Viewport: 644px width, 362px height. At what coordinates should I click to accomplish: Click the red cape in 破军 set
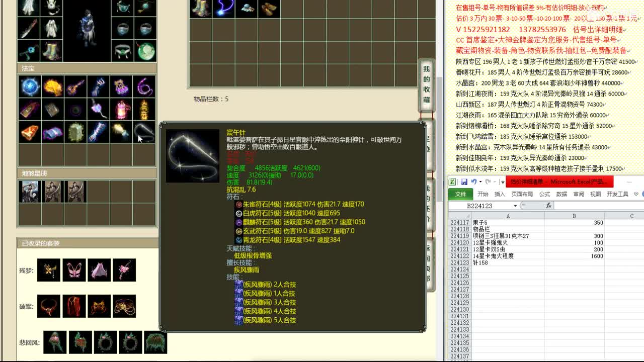74,306
